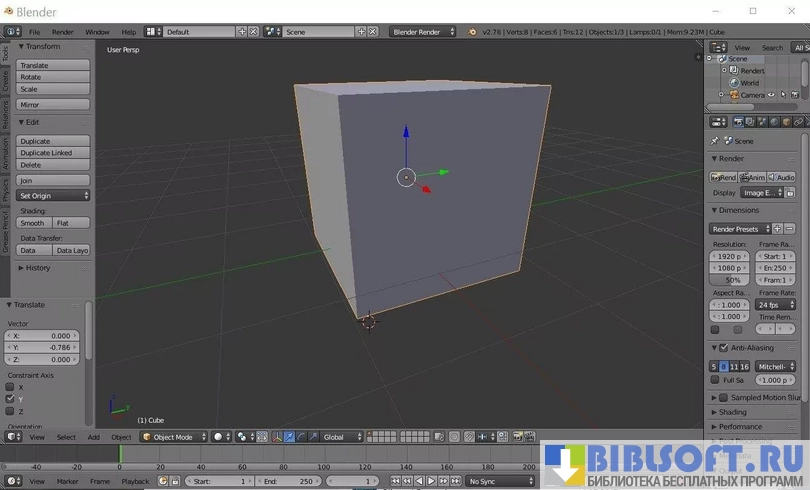Screen dimensions: 810x490
Task: Click play animation in timeline
Action: [x=431, y=482]
